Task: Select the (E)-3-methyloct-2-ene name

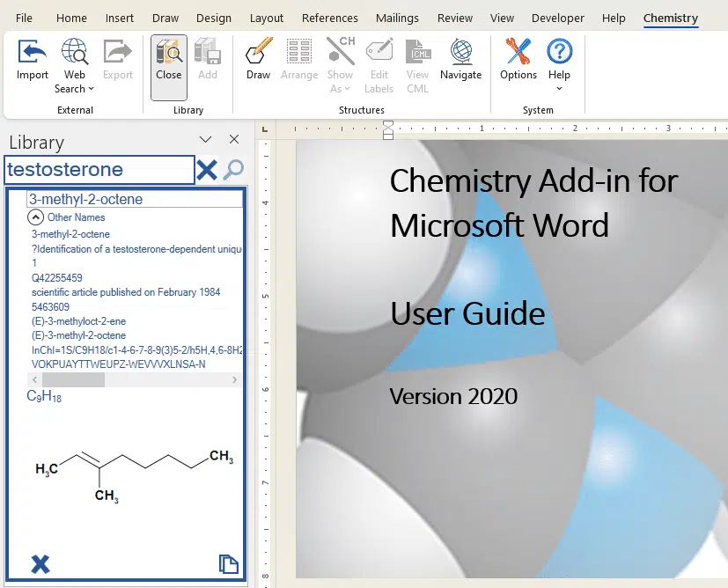Action: point(78,321)
